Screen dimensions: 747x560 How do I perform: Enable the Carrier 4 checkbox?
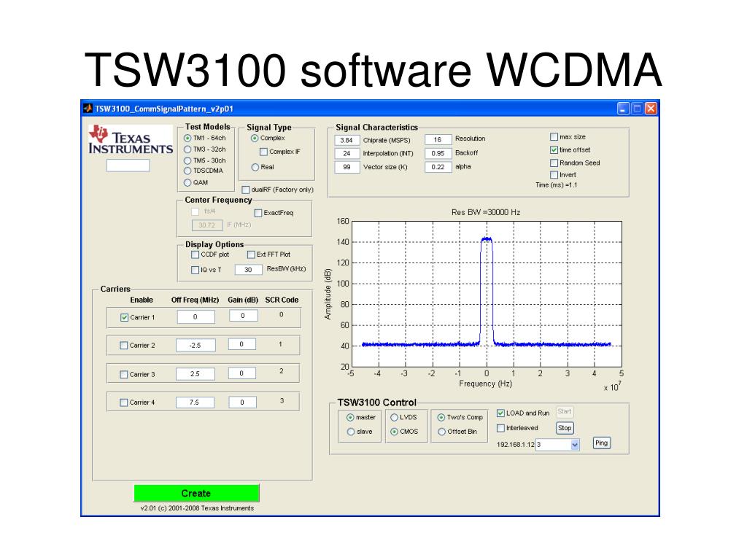[x=124, y=402]
